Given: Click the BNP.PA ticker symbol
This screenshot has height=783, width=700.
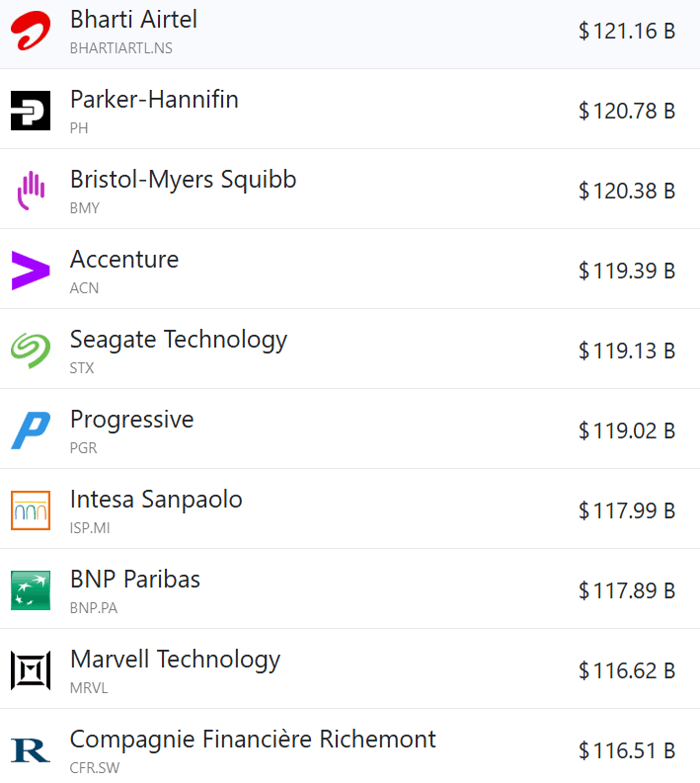Looking at the screenshot, I should (94, 608).
